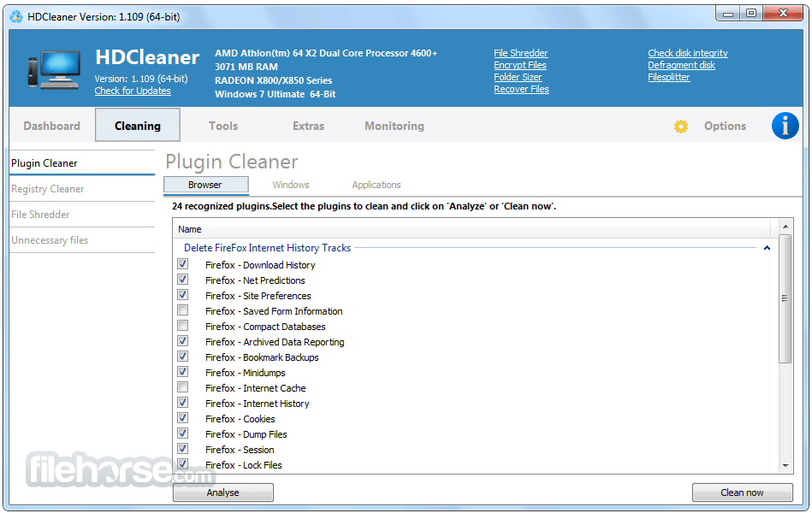Click the Name column header

471,229
